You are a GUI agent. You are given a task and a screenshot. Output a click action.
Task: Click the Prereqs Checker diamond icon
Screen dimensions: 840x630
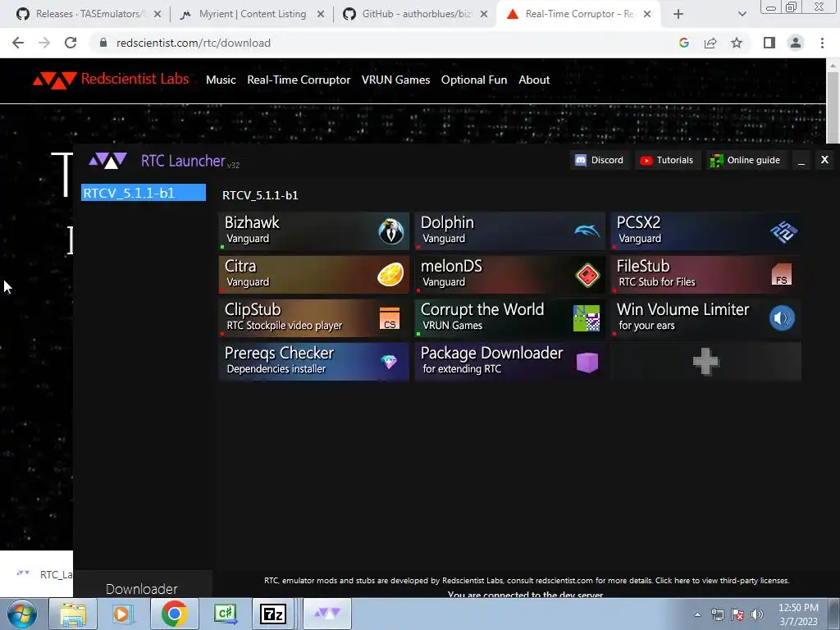[389, 362]
